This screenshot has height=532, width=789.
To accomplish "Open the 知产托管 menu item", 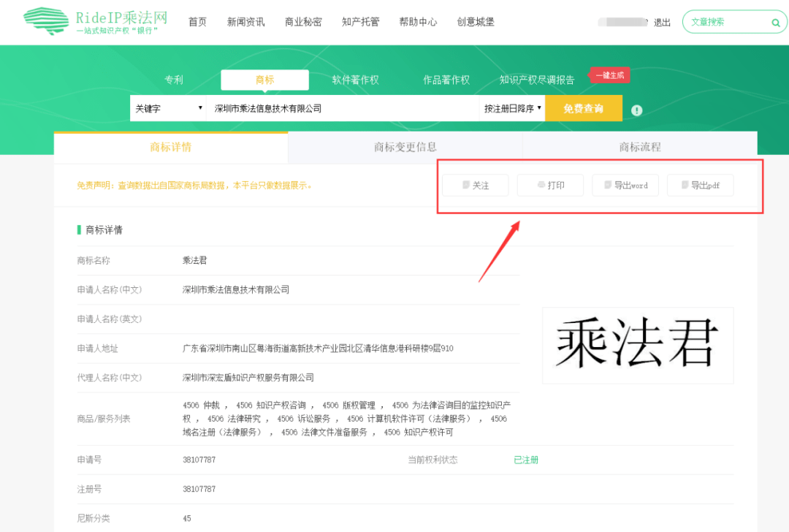I will [x=360, y=22].
